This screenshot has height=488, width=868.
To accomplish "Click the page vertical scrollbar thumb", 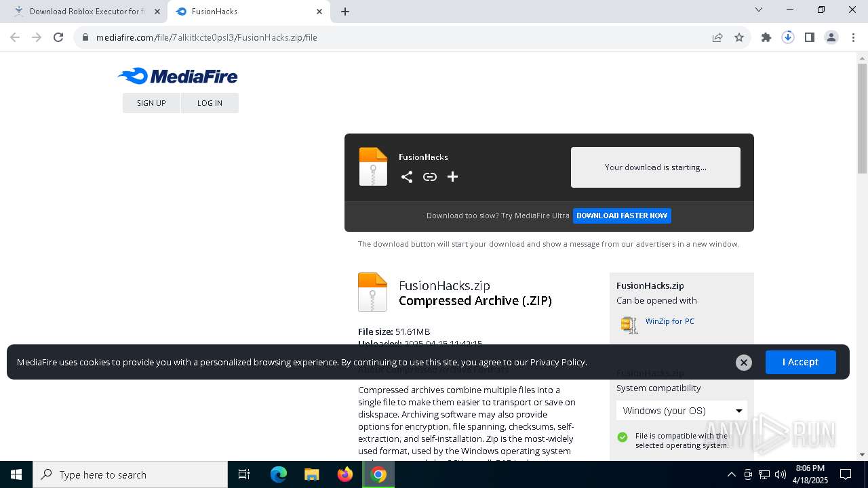I will click(862, 119).
